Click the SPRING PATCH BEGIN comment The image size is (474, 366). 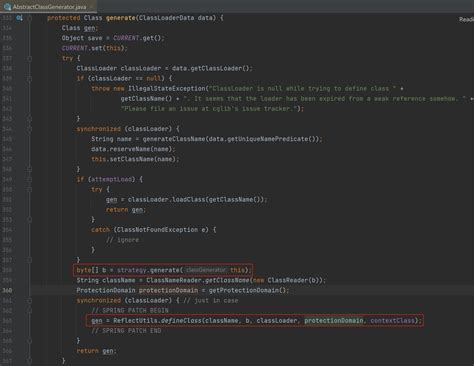[x=130, y=310]
